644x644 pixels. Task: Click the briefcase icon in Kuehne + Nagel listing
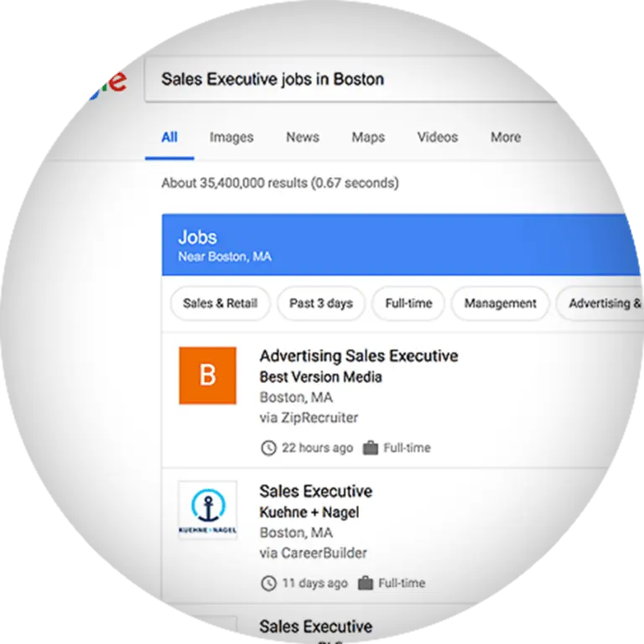(365, 583)
